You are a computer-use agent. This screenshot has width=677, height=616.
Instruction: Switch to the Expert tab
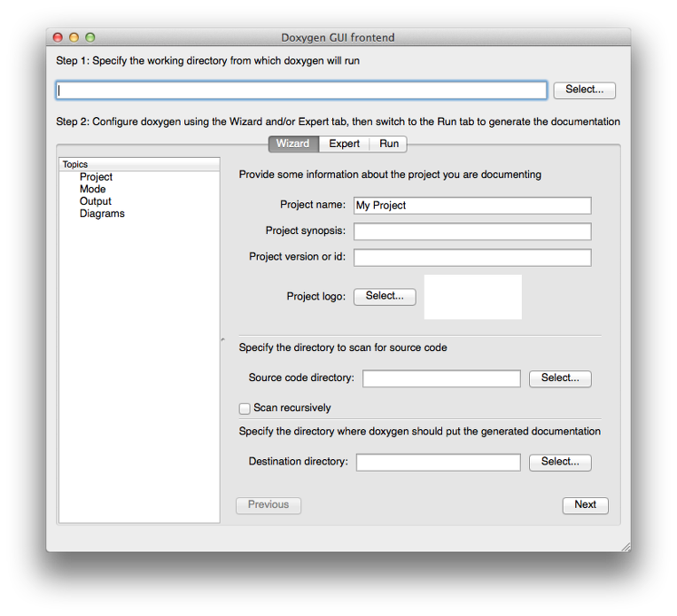pyautogui.click(x=344, y=144)
